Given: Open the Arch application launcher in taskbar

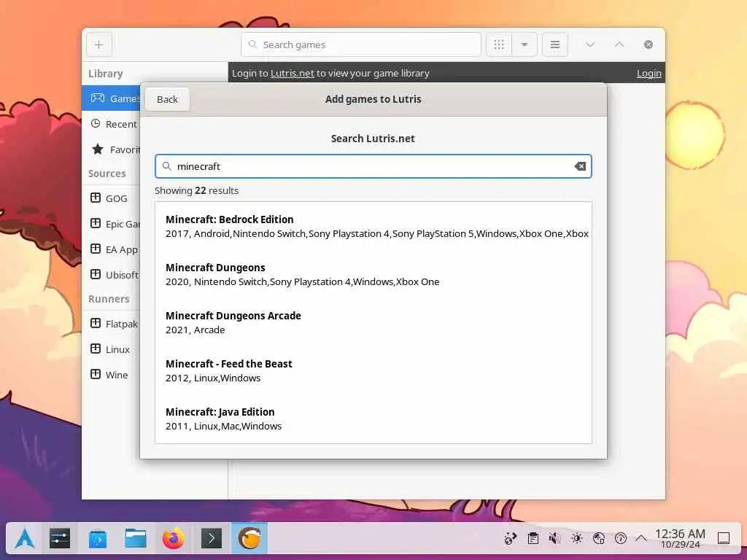Looking at the screenshot, I should coord(24,539).
